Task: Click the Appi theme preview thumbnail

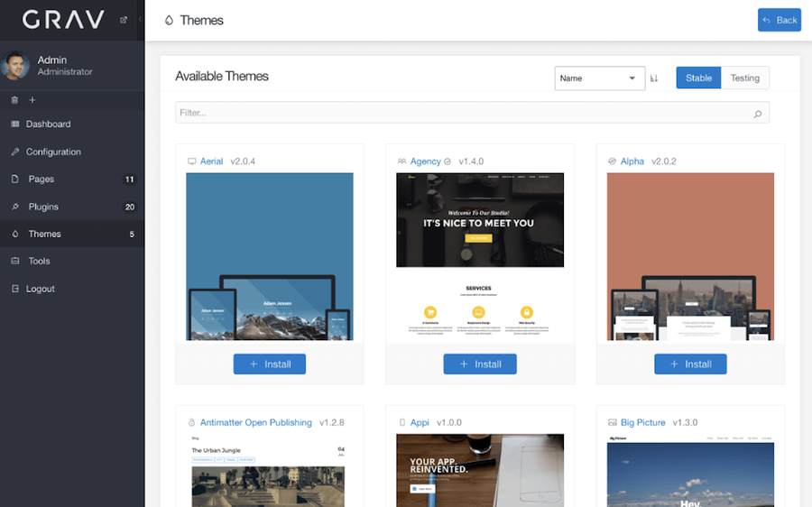Action: click(480, 470)
